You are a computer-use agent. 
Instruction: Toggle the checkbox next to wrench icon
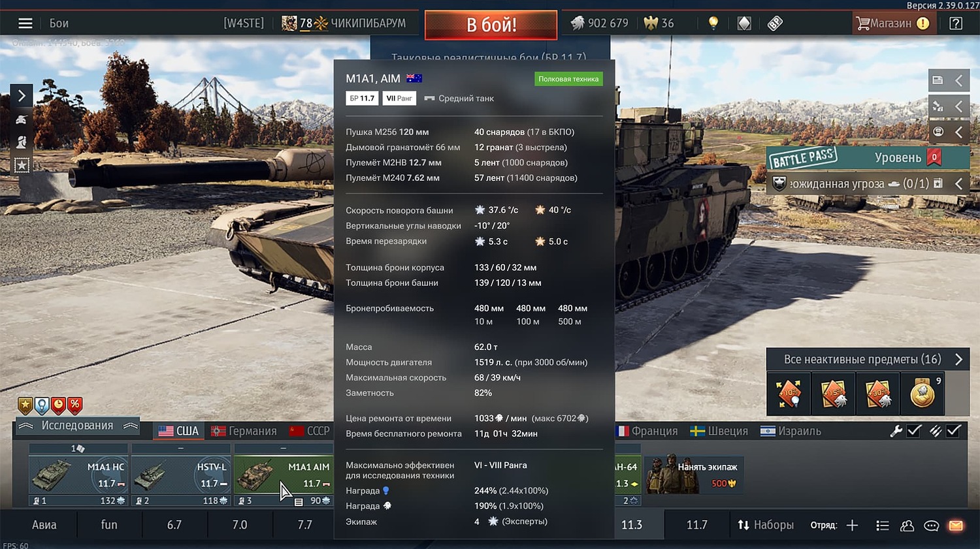pos(915,431)
